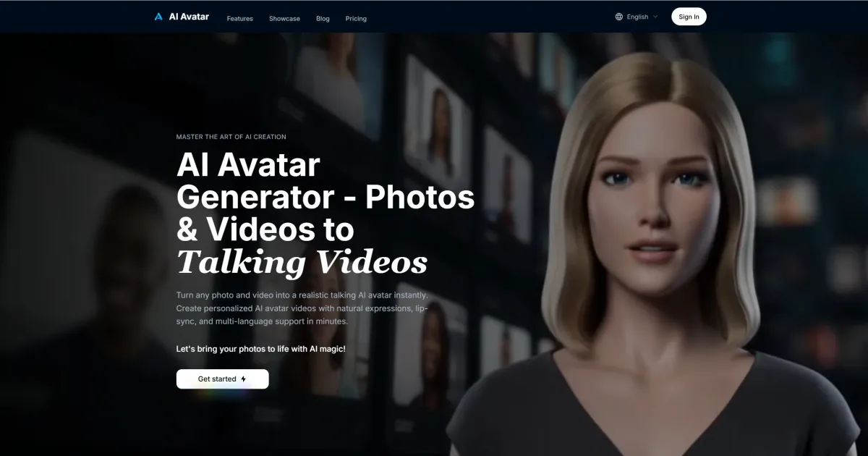Click the AI Avatar brand name text
The width and height of the screenshot is (868, 456).
[188, 16]
